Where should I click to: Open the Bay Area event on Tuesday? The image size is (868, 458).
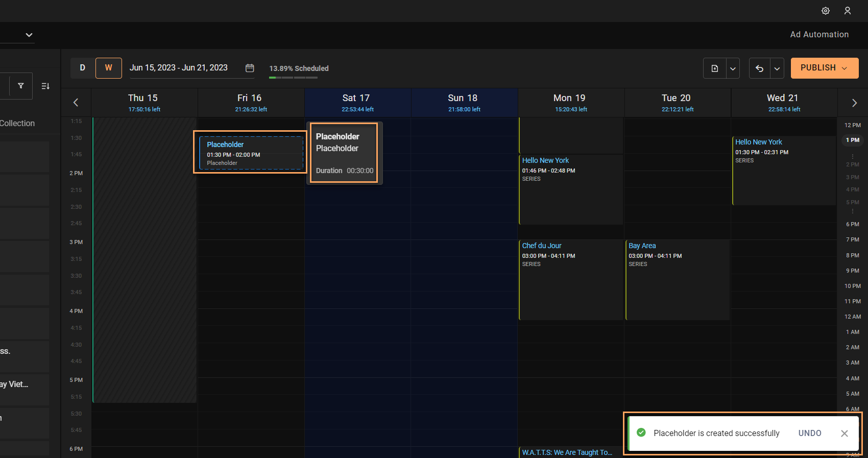(x=678, y=280)
